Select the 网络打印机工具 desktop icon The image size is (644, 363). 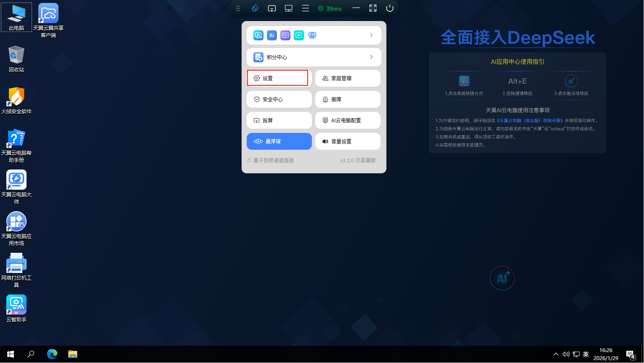[16, 270]
